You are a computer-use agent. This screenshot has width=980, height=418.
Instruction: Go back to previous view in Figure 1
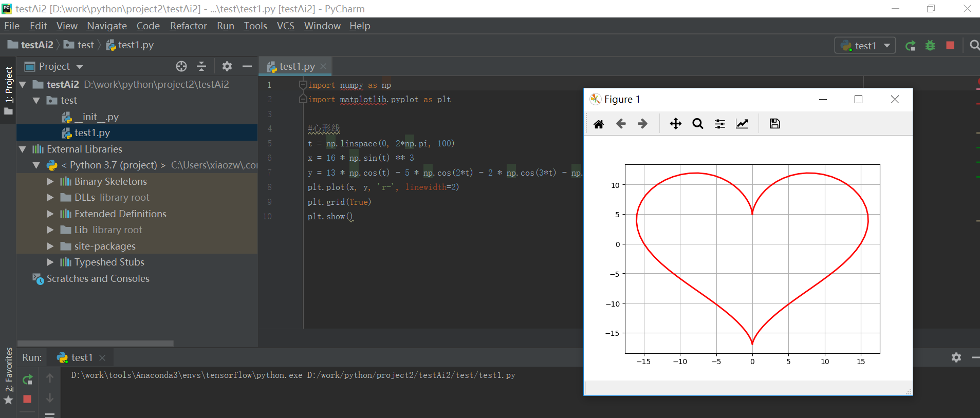pos(621,124)
